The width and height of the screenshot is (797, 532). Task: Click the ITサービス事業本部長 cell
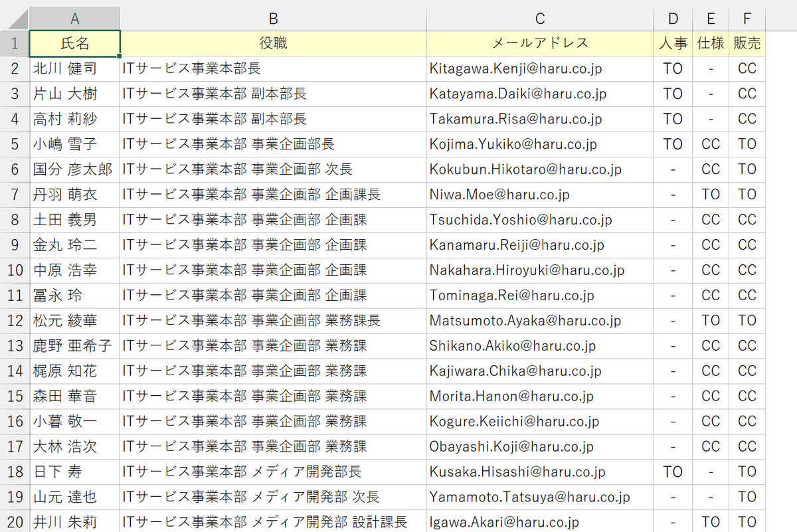(274, 68)
